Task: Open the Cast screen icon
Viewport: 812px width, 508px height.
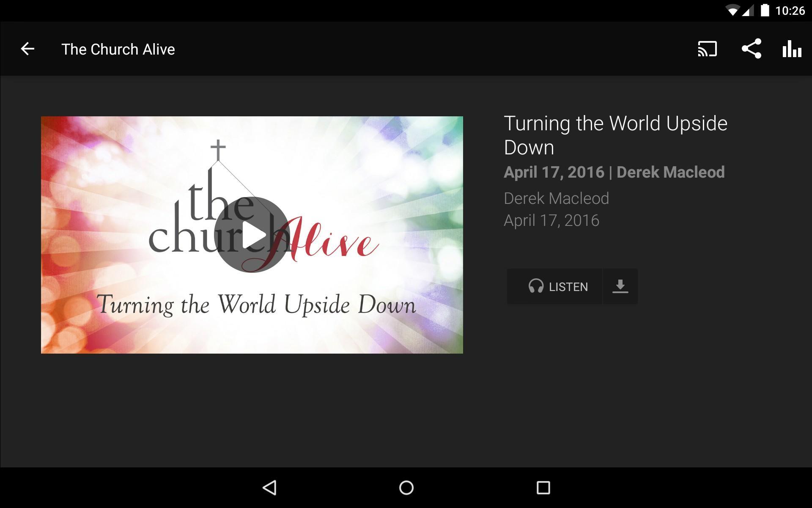Action: pos(707,49)
